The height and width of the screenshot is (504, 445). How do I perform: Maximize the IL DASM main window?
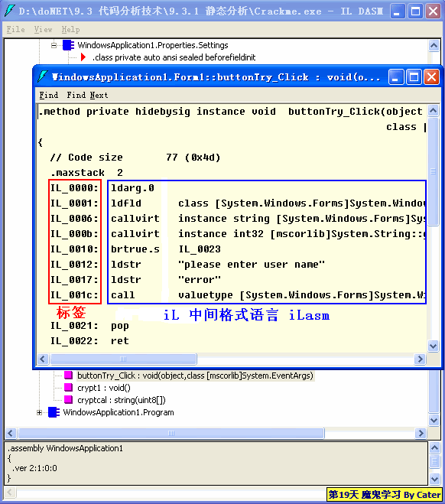pyautogui.click(x=415, y=11)
